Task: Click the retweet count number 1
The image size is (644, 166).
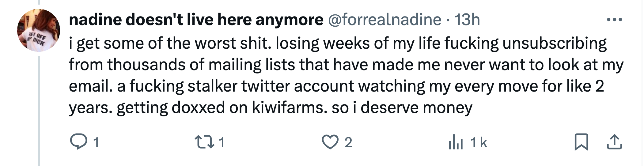Action: tap(222, 142)
